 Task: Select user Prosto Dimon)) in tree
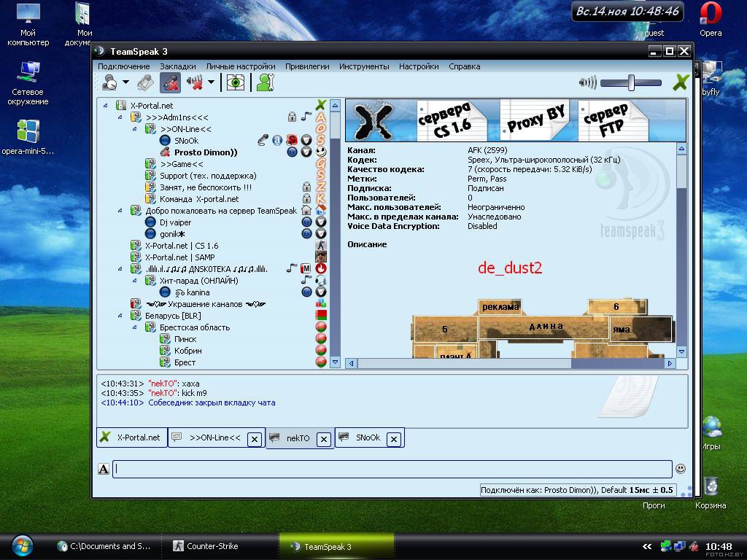click(x=206, y=152)
